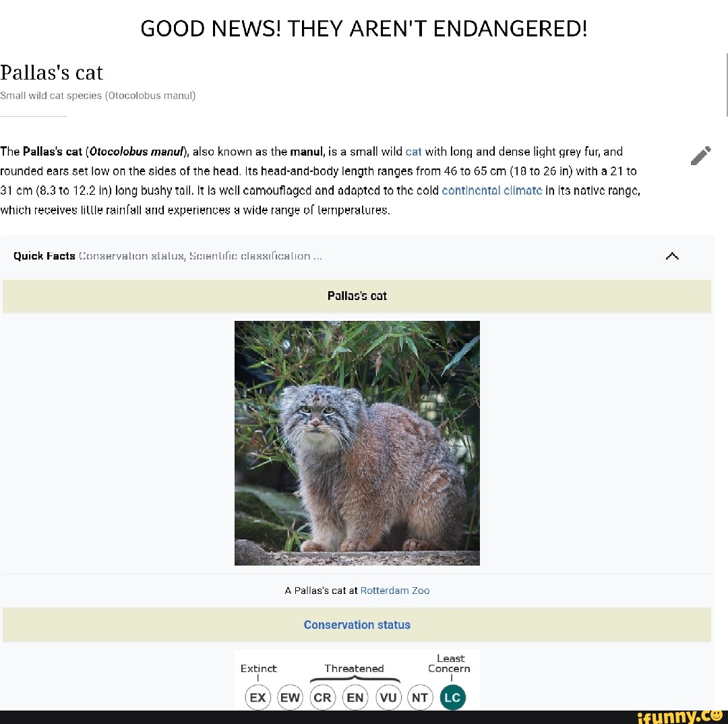Click the page scrollbar at right edge
This screenshot has width=728, height=724.
(727, 84)
